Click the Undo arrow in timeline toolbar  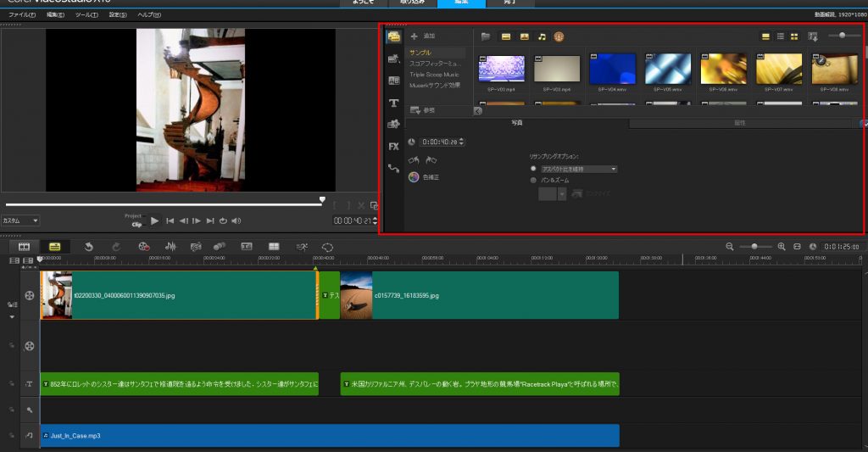[x=89, y=247]
